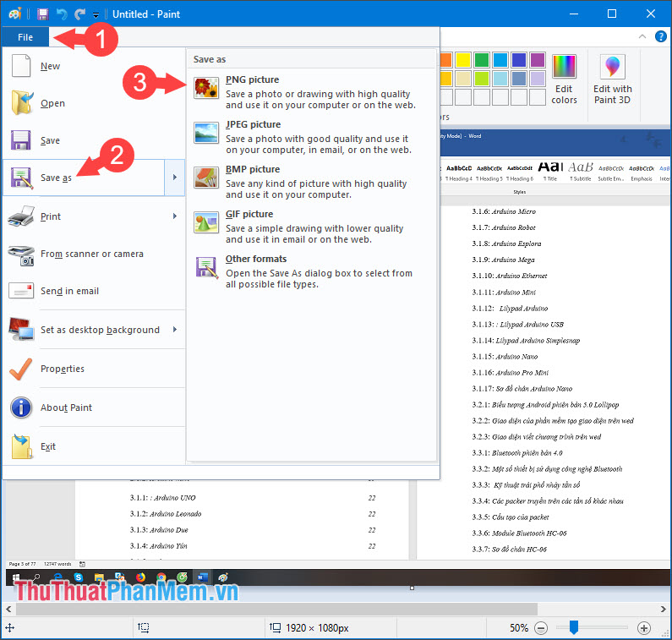Screen dimensions: 672x640
Task: Pick the yellow color swatch
Action: pos(463,60)
